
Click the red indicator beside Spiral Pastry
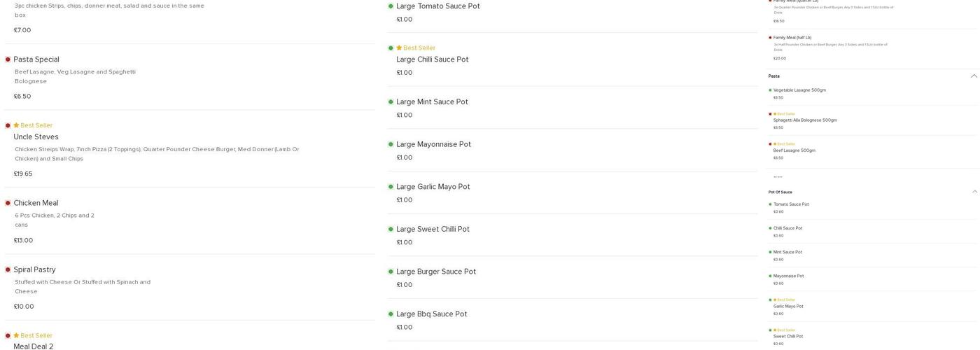[8, 269]
